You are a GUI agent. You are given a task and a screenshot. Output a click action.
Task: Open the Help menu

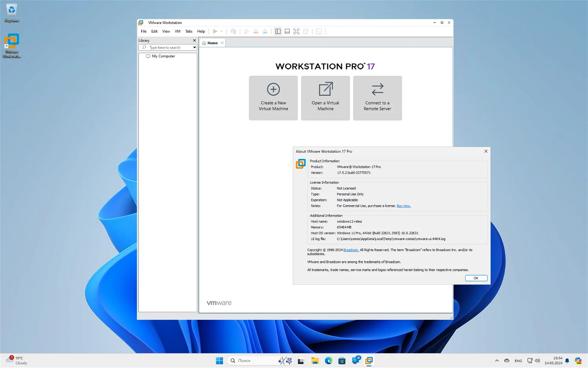point(201,31)
